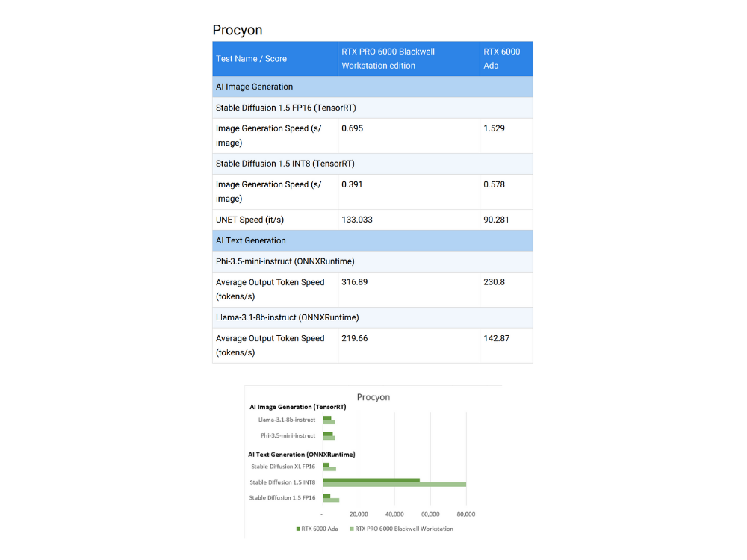Click the 80,000 axis label in chart
Screen dimensions: 747x560
click(x=466, y=514)
